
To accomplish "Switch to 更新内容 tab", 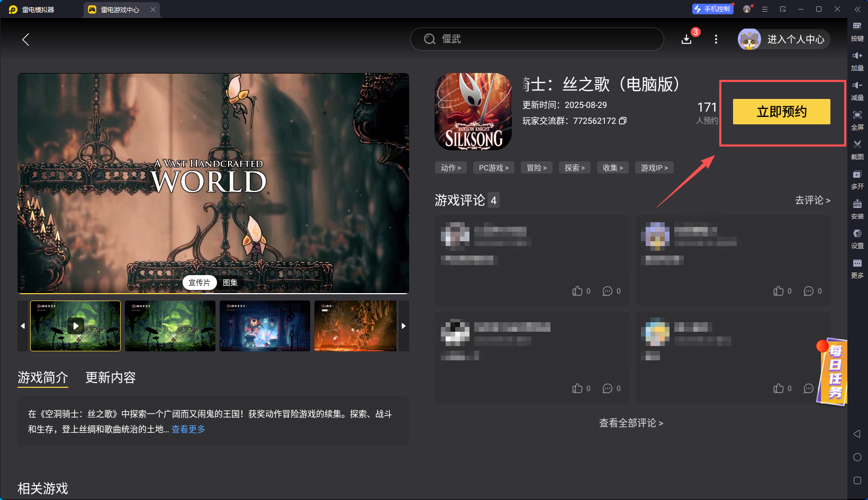I will pyautogui.click(x=111, y=377).
